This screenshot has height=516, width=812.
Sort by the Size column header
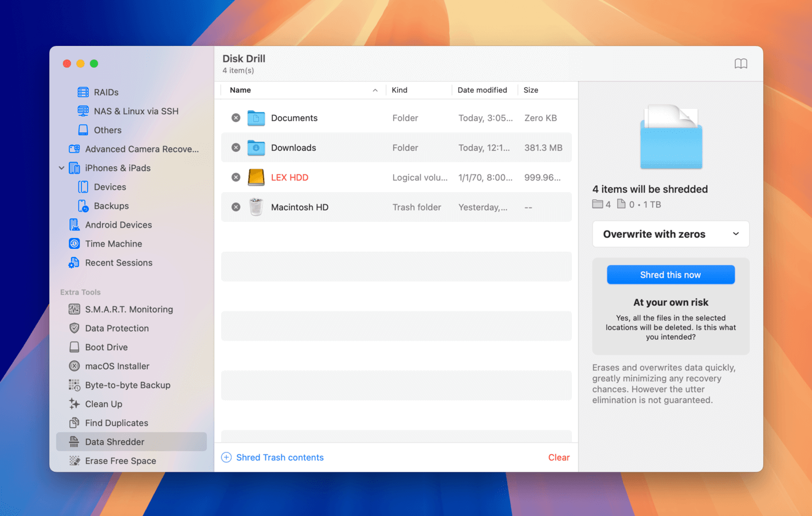(x=547, y=90)
